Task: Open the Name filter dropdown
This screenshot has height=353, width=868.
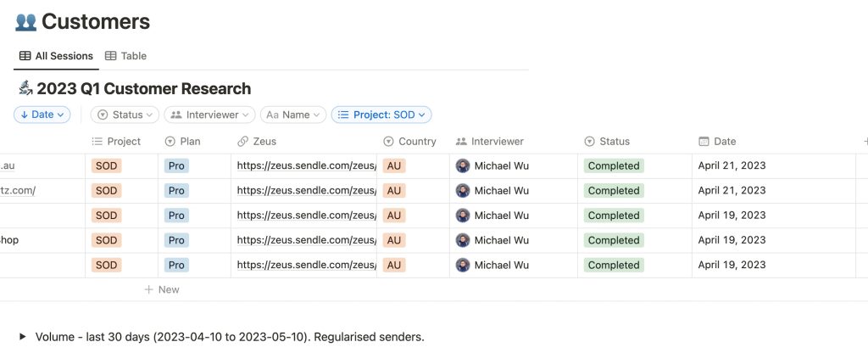Action: pos(293,115)
